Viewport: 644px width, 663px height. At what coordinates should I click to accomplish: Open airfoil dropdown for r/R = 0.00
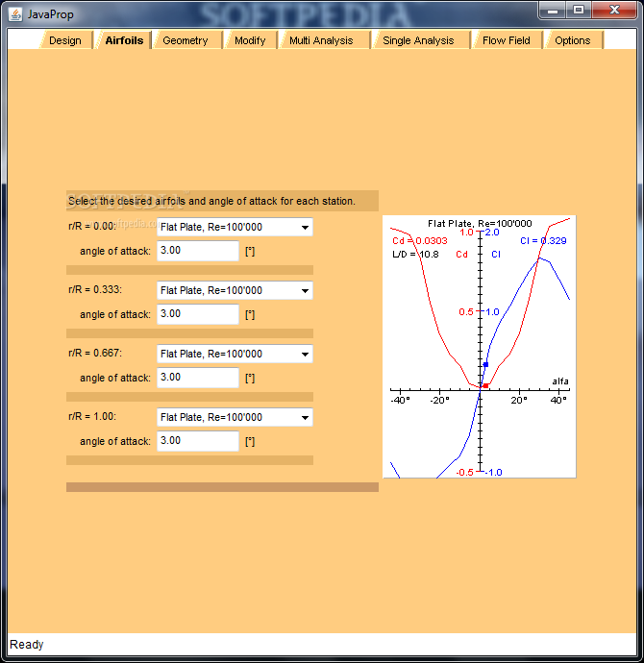pyautogui.click(x=235, y=227)
